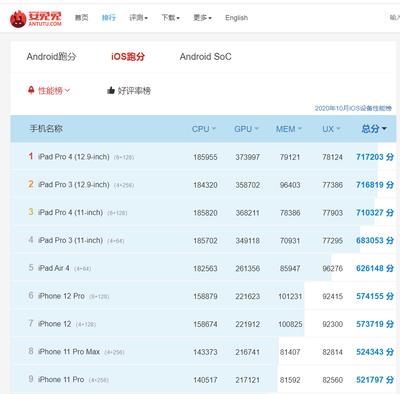Click total score 710327 分
This screenshot has width=400, height=394.
tap(375, 213)
